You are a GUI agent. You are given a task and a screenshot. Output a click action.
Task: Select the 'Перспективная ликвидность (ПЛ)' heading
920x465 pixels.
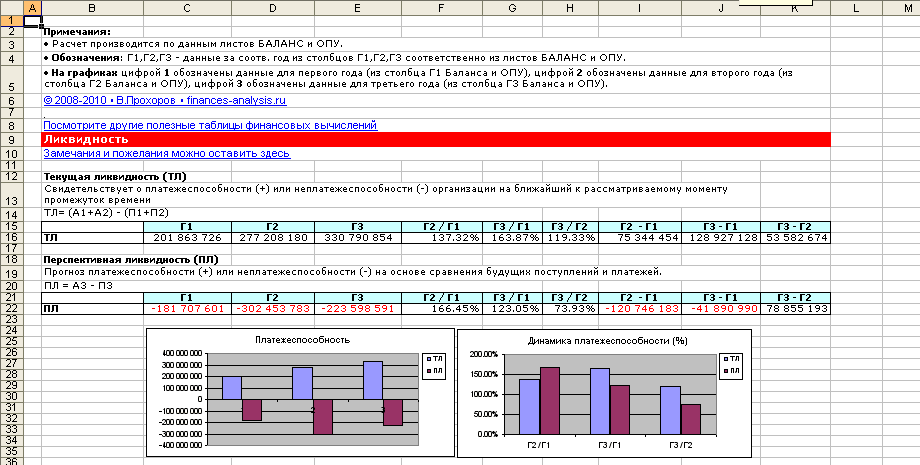click(x=131, y=259)
